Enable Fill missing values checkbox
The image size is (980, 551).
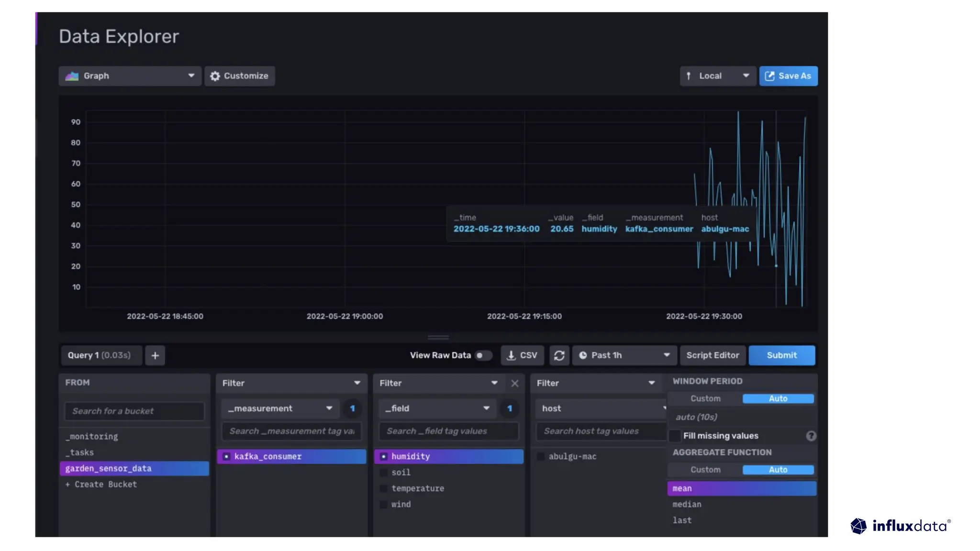pos(675,436)
